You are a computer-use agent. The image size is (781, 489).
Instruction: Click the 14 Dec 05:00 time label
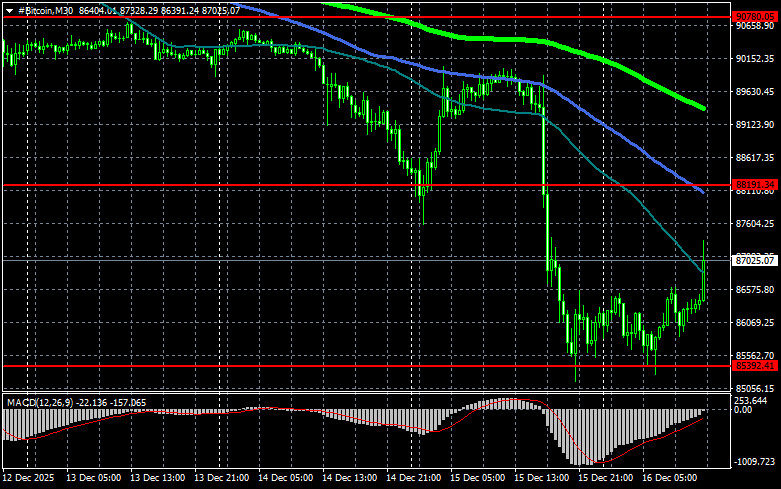click(288, 479)
